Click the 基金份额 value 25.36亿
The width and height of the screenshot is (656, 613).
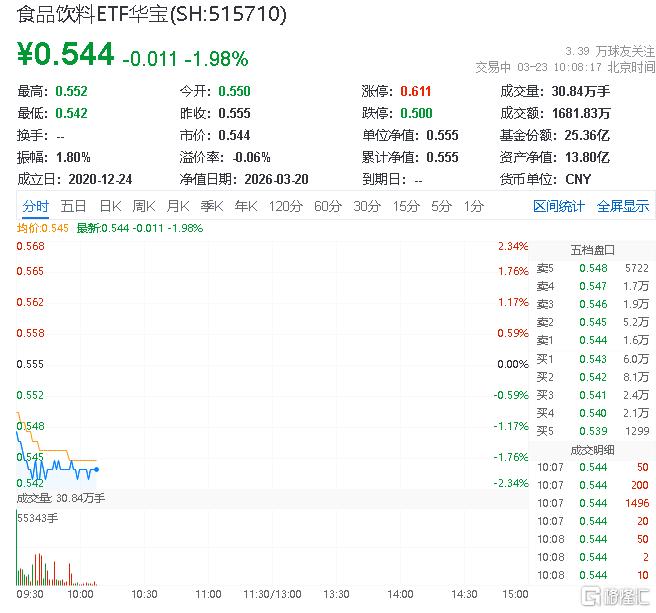(x=587, y=136)
